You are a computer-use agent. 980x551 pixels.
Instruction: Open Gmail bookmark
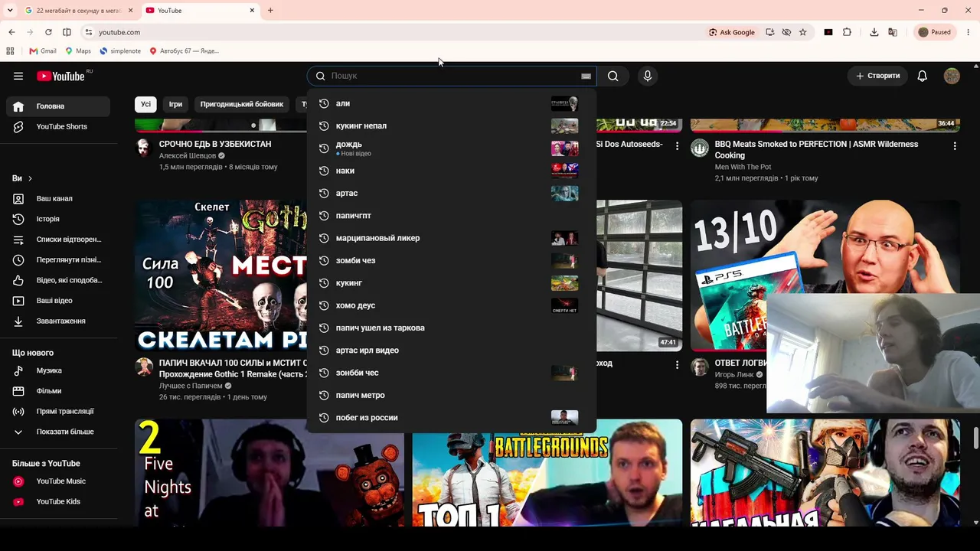coord(43,51)
